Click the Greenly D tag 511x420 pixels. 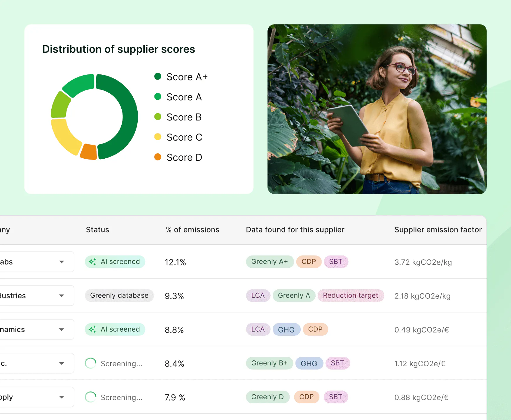coord(268,397)
